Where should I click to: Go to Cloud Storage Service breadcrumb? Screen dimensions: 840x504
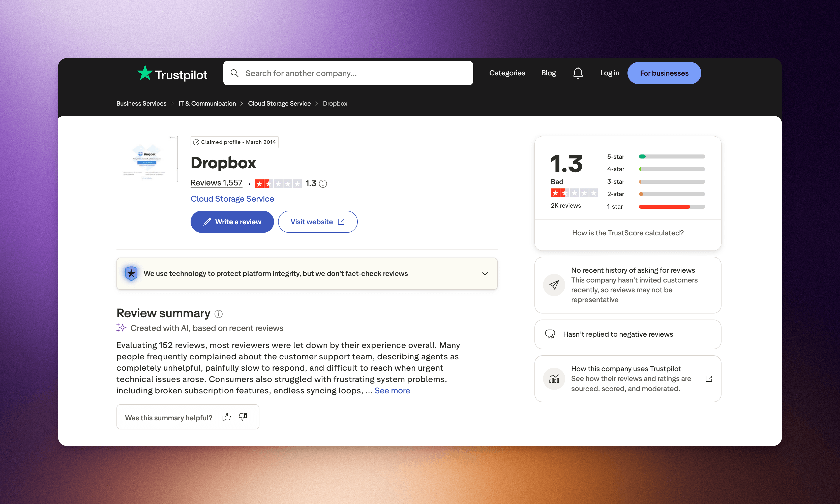pos(279,104)
